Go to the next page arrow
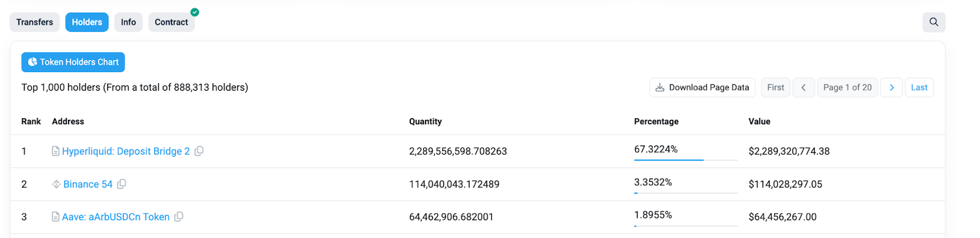Screen dimensions: 980x238 tap(892, 87)
